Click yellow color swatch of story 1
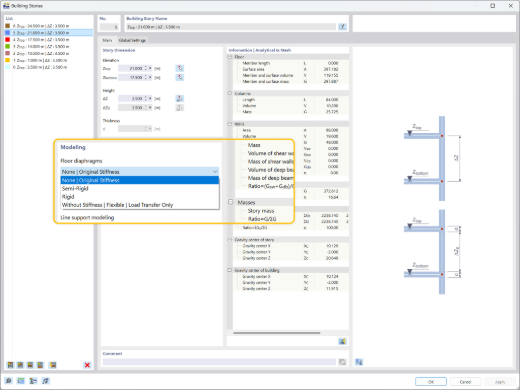The height and width of the screenshot is (390, 520). click(x=8, y=60)
